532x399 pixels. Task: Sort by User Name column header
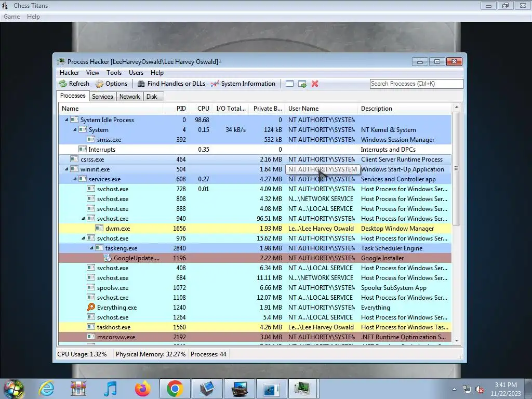321,109
